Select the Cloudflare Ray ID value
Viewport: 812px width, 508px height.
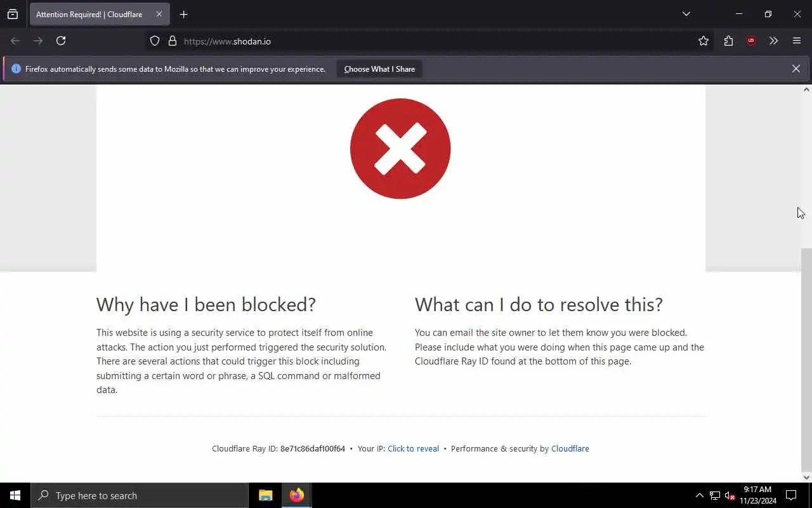point(313,448)
